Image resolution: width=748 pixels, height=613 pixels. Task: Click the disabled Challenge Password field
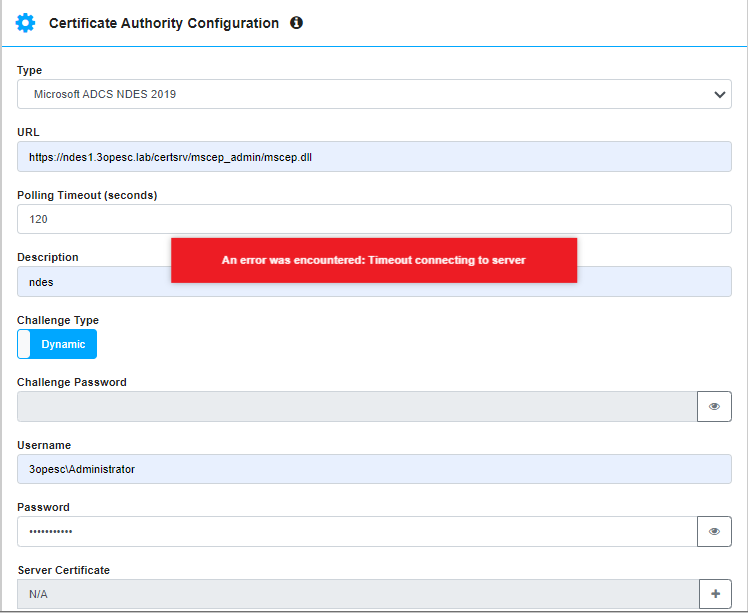357,406
